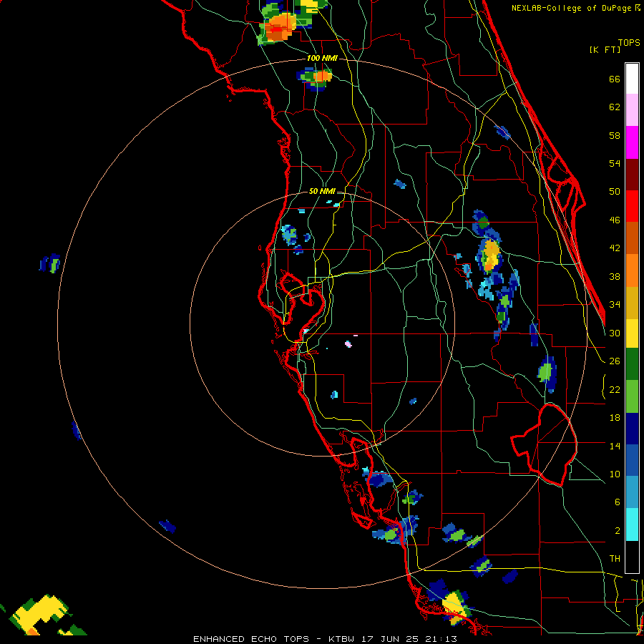Click the [K FT] units label
Screen dimensions: 644x644
click(605, 49)
